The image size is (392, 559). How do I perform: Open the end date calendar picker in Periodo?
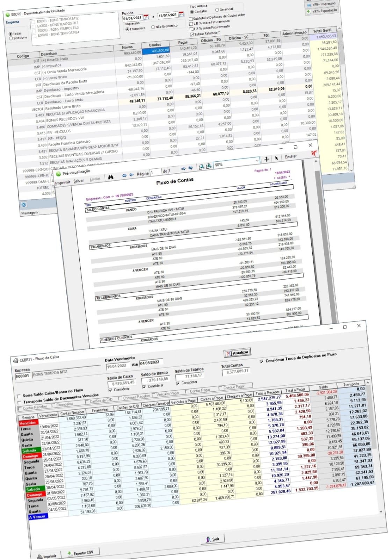pyautogui.click(x=181, y=14)
